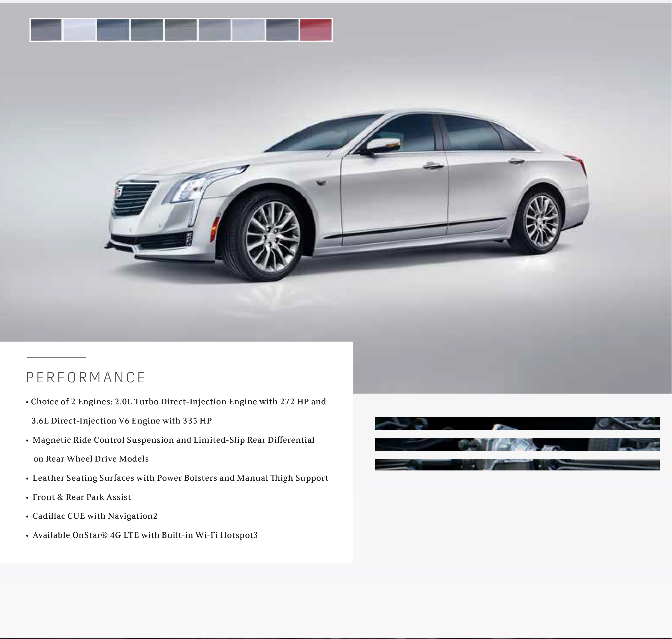Click 'on Rear Wheel Drive Models' text
Screen dimensions: 672x639
(91, 459)
